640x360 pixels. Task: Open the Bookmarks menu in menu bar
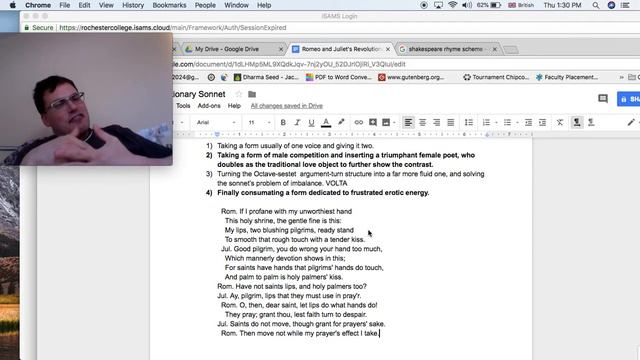(x=169, y=5)
